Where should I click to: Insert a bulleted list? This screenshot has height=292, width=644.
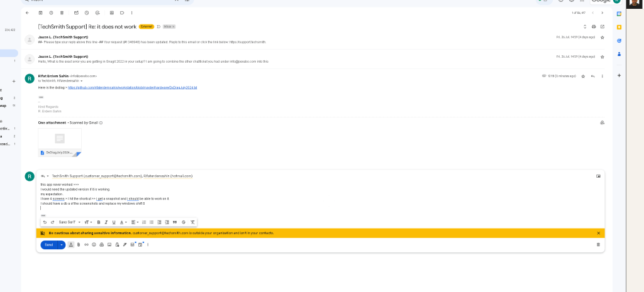tap(152, 222)
